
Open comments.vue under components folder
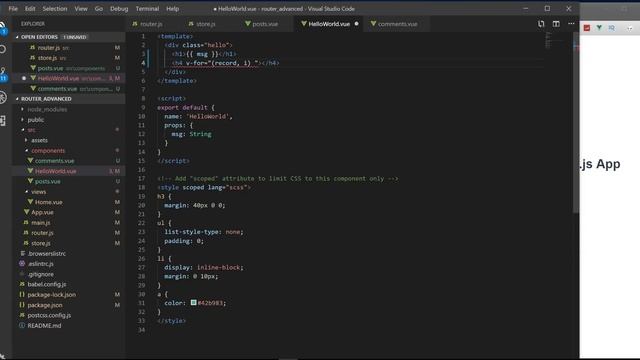click(69, 161)
